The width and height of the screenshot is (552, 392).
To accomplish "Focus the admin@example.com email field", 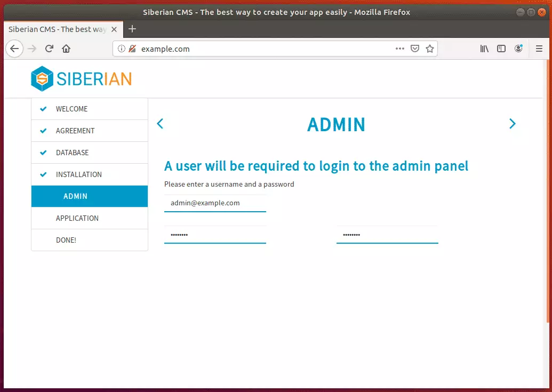I will click(215, 203).
